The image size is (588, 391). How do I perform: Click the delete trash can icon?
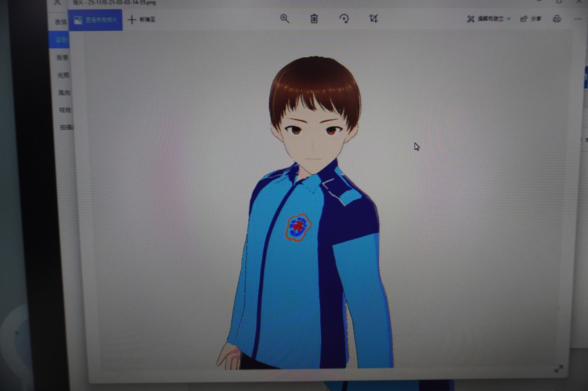point(314,19)
